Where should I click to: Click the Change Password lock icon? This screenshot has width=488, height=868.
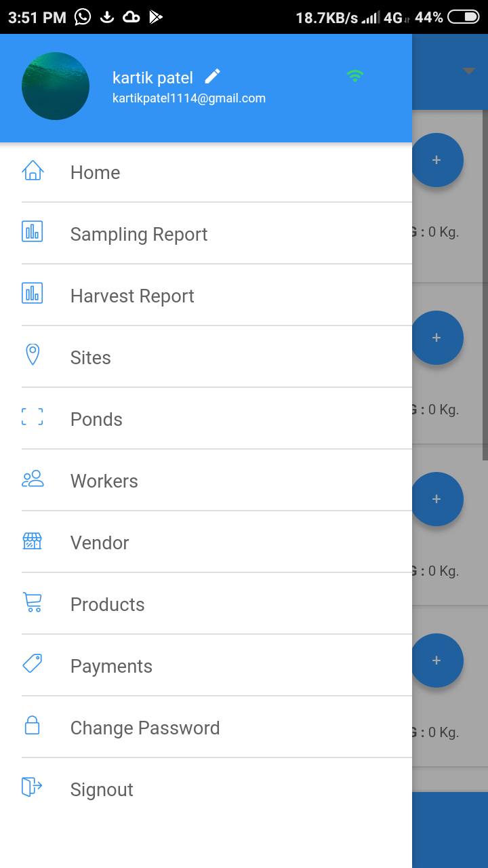click(33, 726)
